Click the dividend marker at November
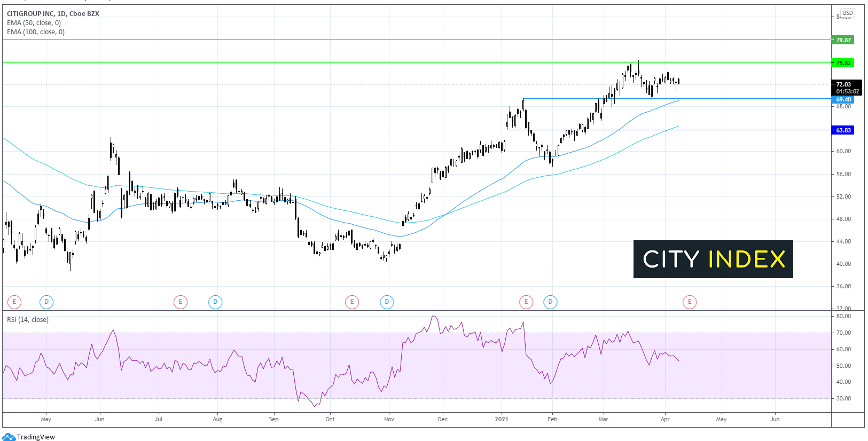 pyautogui.click(x=387, y=302)
